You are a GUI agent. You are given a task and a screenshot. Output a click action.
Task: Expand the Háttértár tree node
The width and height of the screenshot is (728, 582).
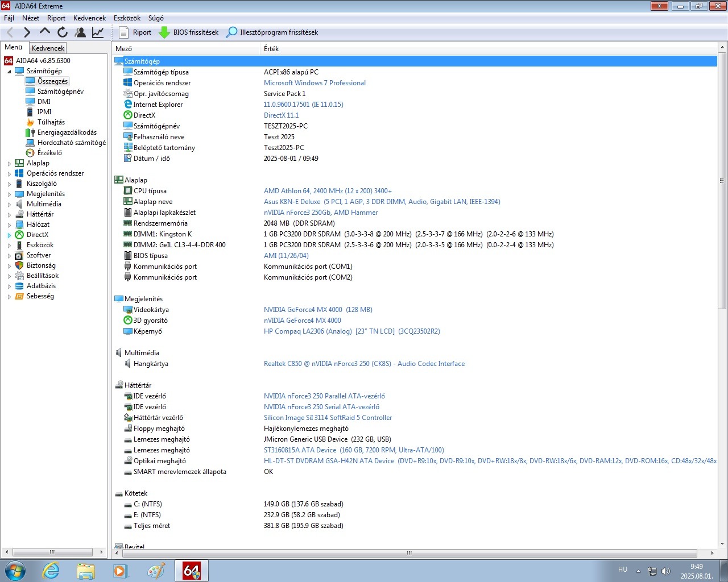coord(9,215)
